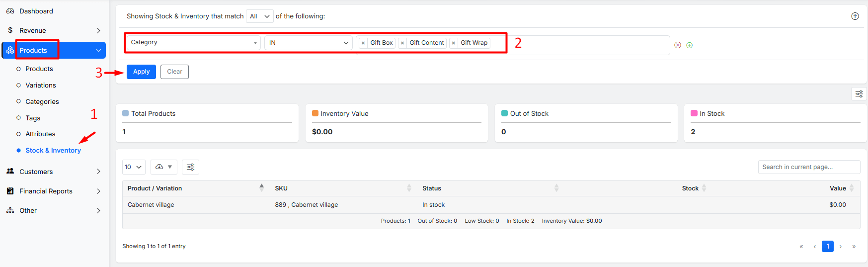Open widget settings sliders icon above In Stock

[x=859, y=94]
